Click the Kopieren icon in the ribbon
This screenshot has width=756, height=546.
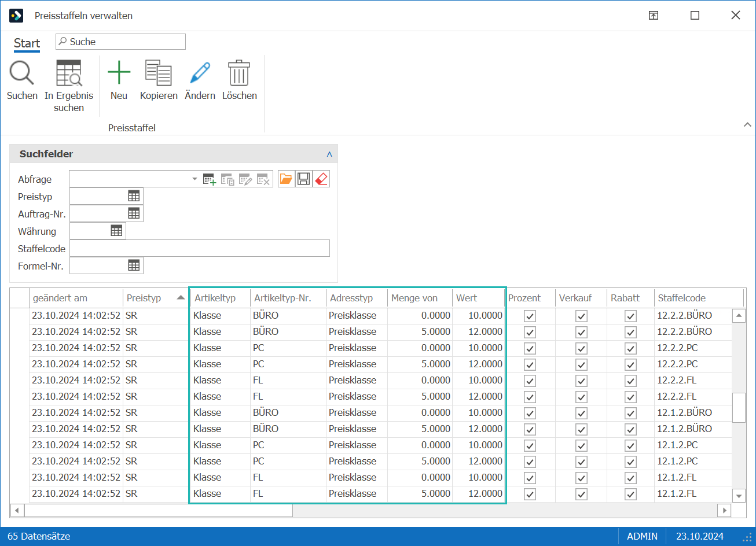[x=159, y=73]
